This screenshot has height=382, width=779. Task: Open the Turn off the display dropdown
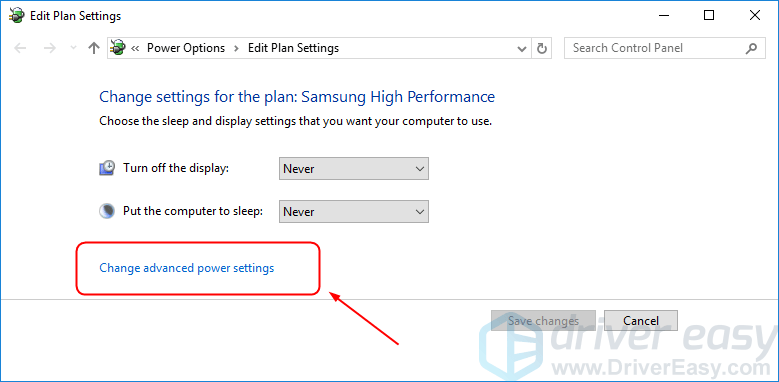point(354,169)
